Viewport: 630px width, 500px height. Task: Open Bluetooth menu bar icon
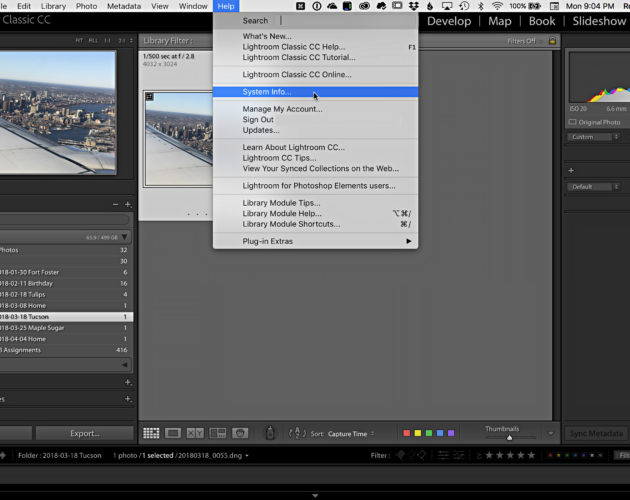click(481, 6)
